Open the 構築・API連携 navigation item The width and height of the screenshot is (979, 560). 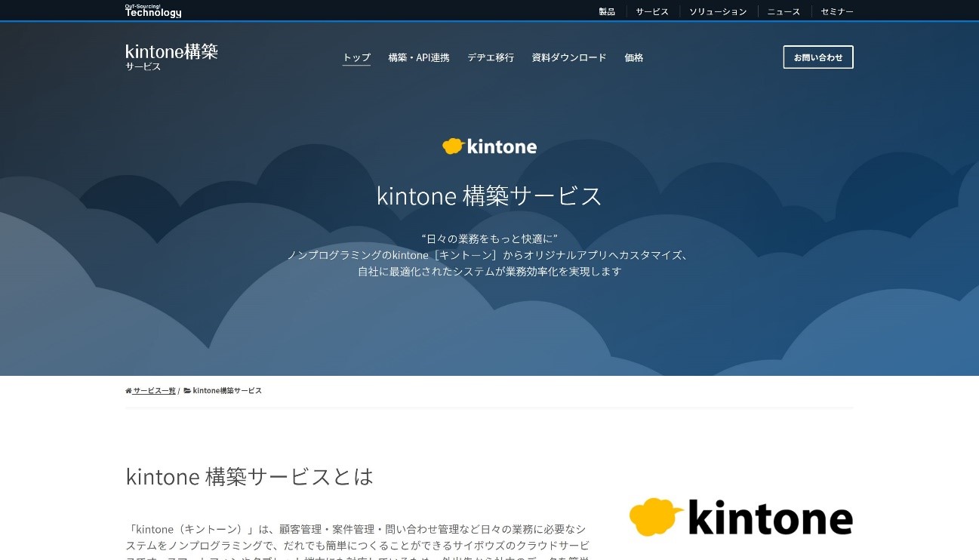[x=419, y=57]
